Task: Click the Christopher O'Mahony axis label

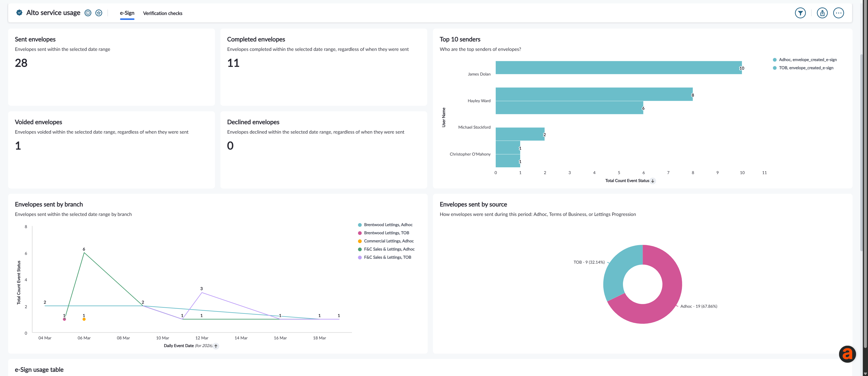Action: pyautogui.click(x=470, y=154)
